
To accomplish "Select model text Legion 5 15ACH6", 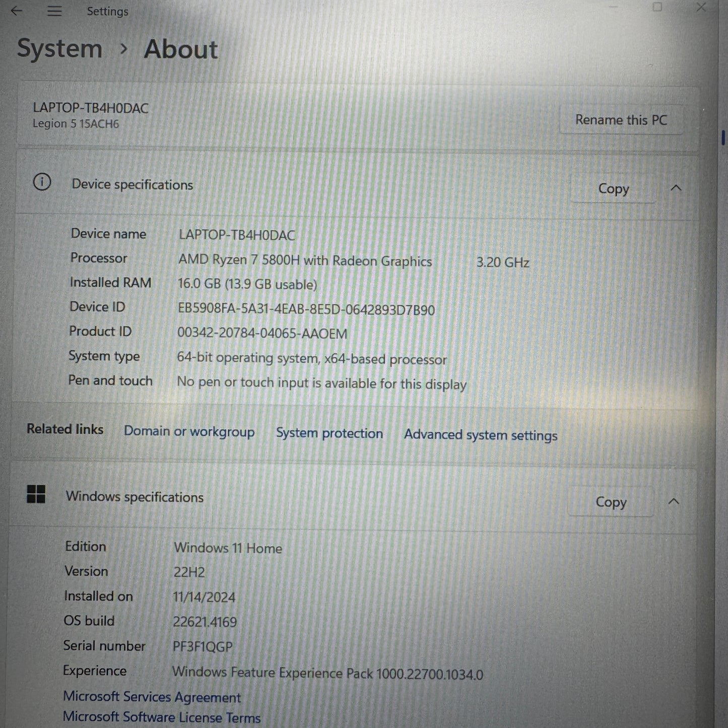I will click(76, 123).
